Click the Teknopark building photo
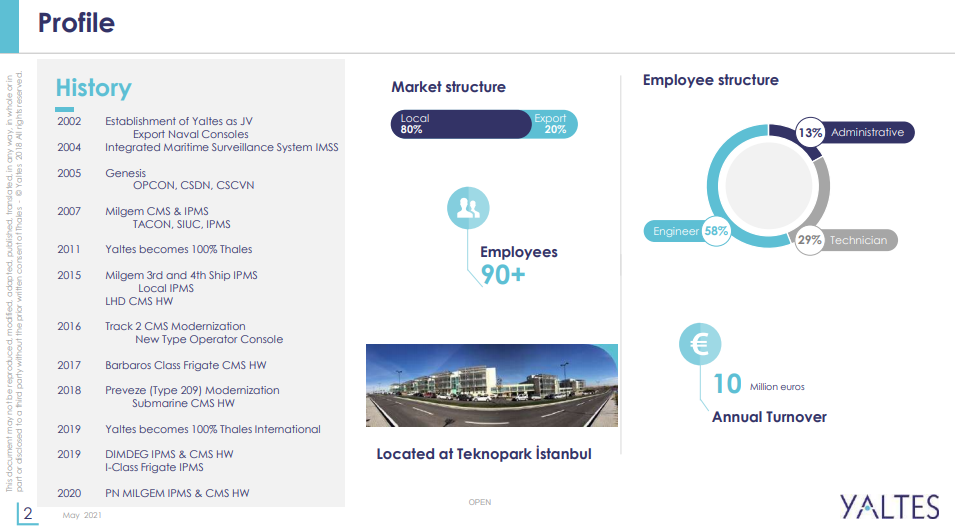Screen dimensions: 955x527 491,386
